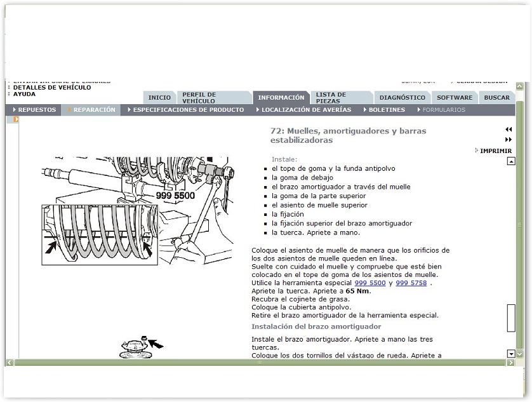
Task: Click the scroll up arrow of content pane
Action: point(511,161)
